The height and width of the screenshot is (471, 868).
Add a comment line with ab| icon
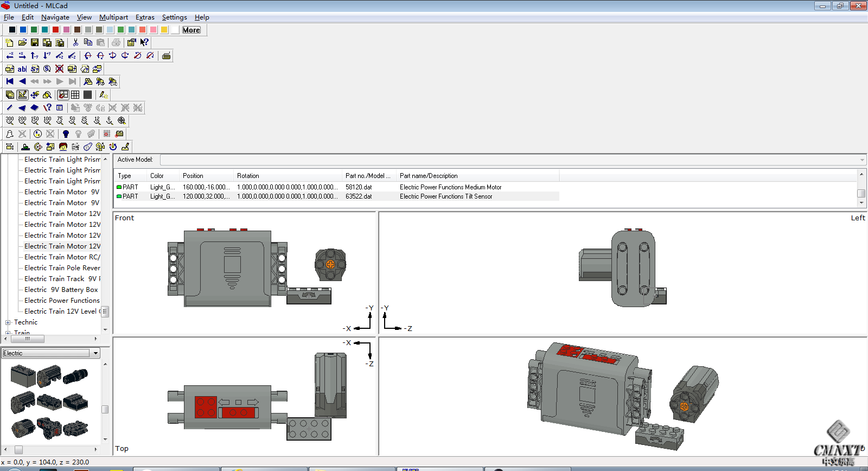[22, 69]
